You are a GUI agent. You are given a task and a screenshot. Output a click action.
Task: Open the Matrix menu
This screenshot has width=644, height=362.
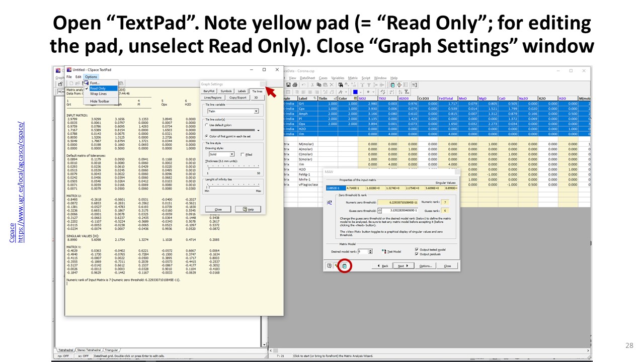click(x=353, y=78)
